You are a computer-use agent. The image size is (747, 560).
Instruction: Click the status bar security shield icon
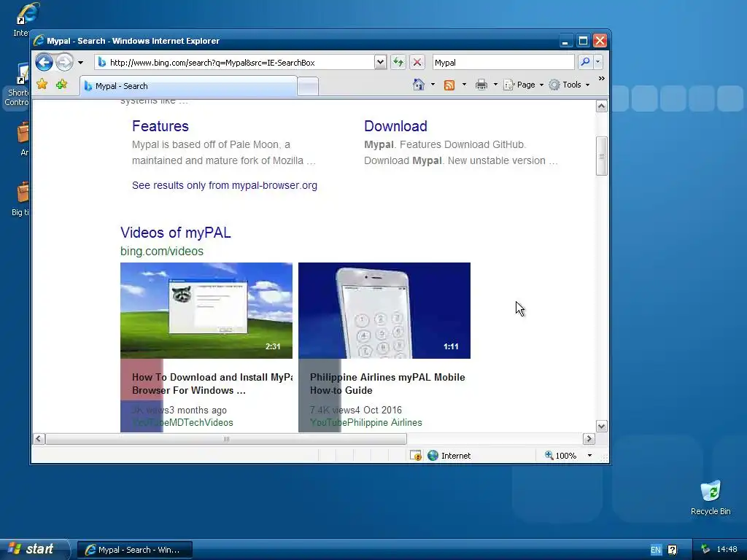click(x=415, y=456)
